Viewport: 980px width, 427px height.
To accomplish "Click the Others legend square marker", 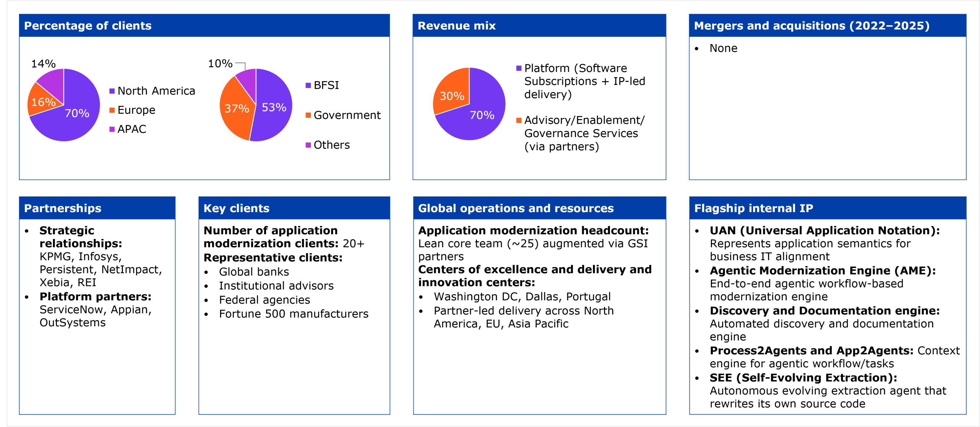I will coord(308,145).
